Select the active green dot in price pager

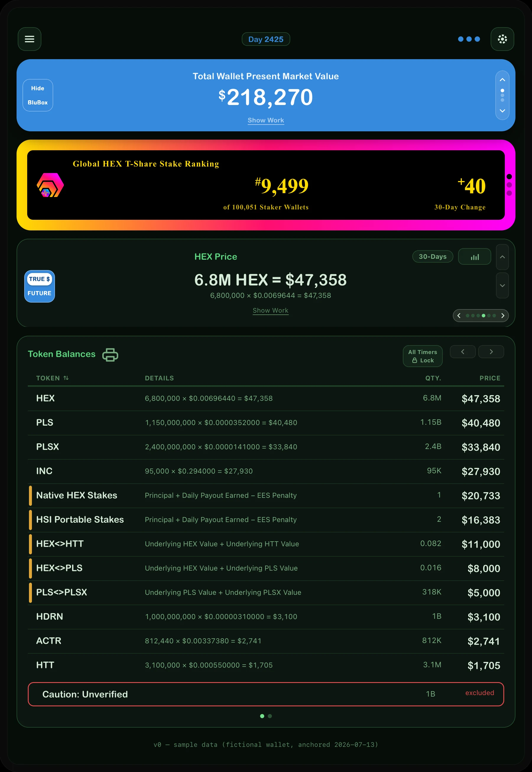[483, 316]
